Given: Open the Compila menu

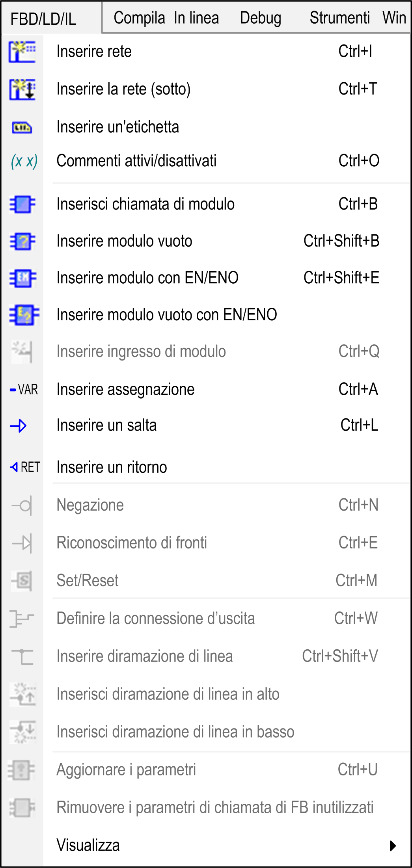Looking at the screenshot, I should (139, 18).
